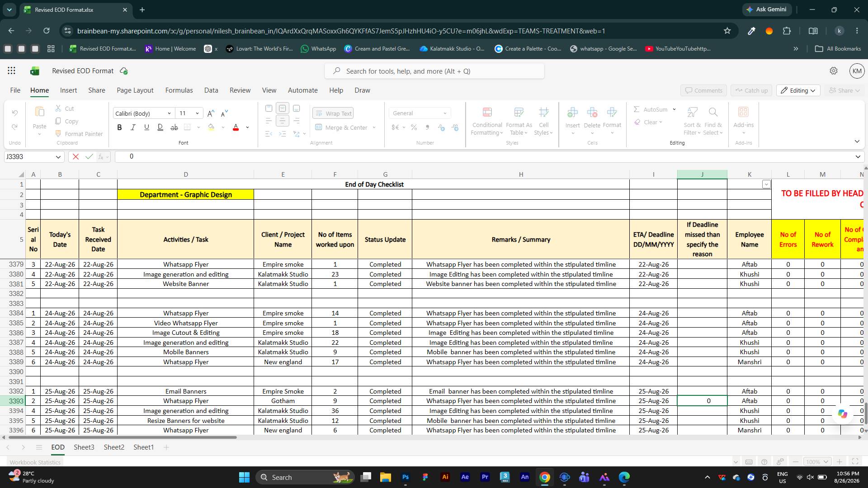868x488 pixels.
Task: Open the Conditional Formatting menu
Action: [x=487, y=121]
